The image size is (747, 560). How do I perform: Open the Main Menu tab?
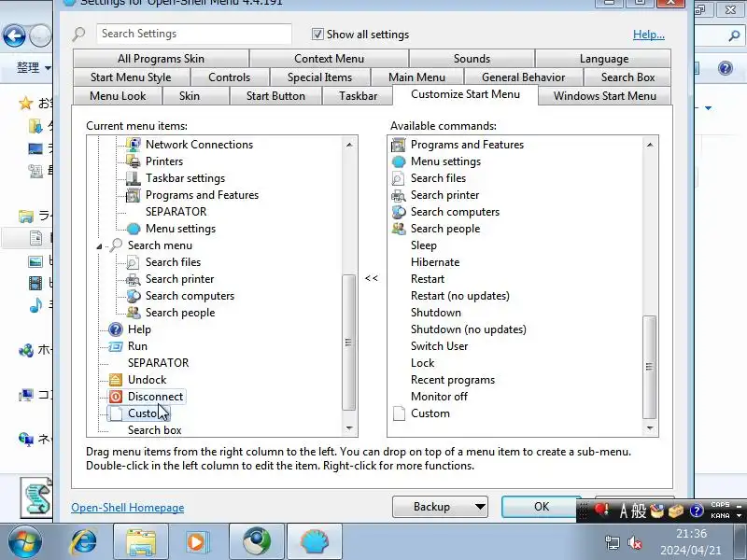(416, 77)
